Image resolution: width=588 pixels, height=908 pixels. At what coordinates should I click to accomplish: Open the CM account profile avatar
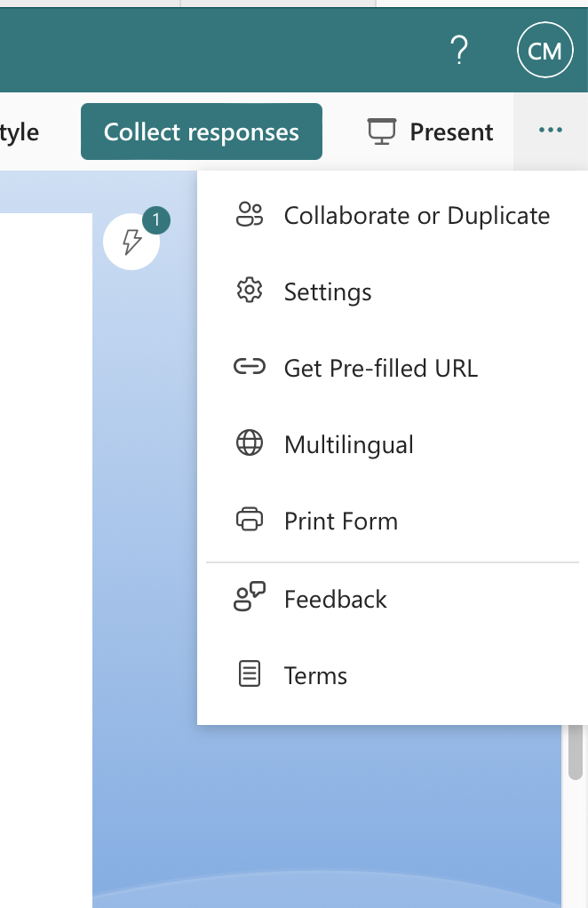click(544, 50)
